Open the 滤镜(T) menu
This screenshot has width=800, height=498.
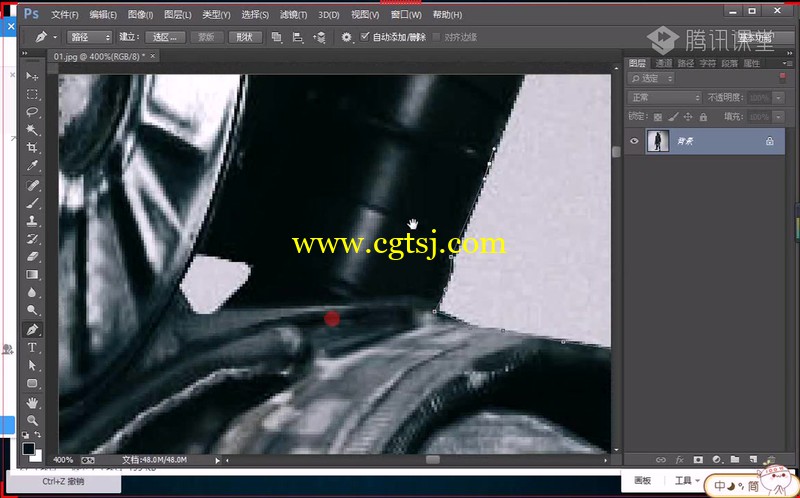coord(293,15)
